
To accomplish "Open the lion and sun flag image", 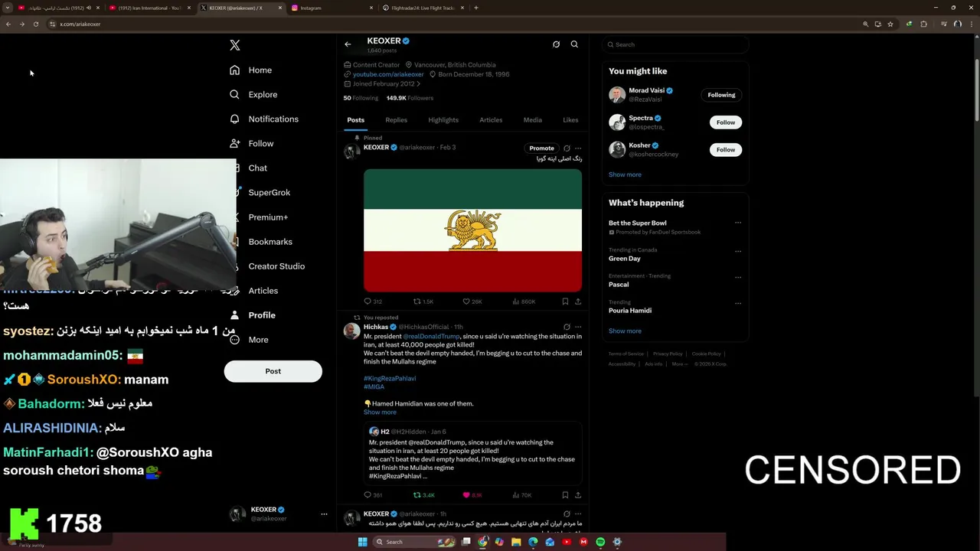I will point(472,230).
